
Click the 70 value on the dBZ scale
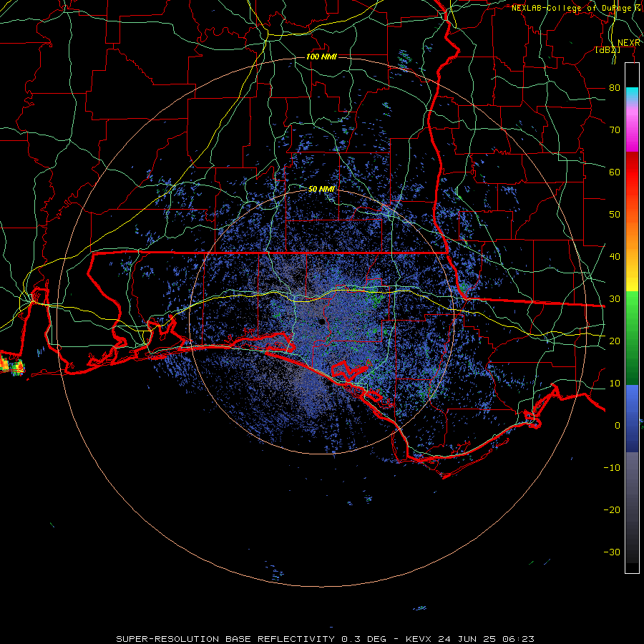[x=615, y=130]
